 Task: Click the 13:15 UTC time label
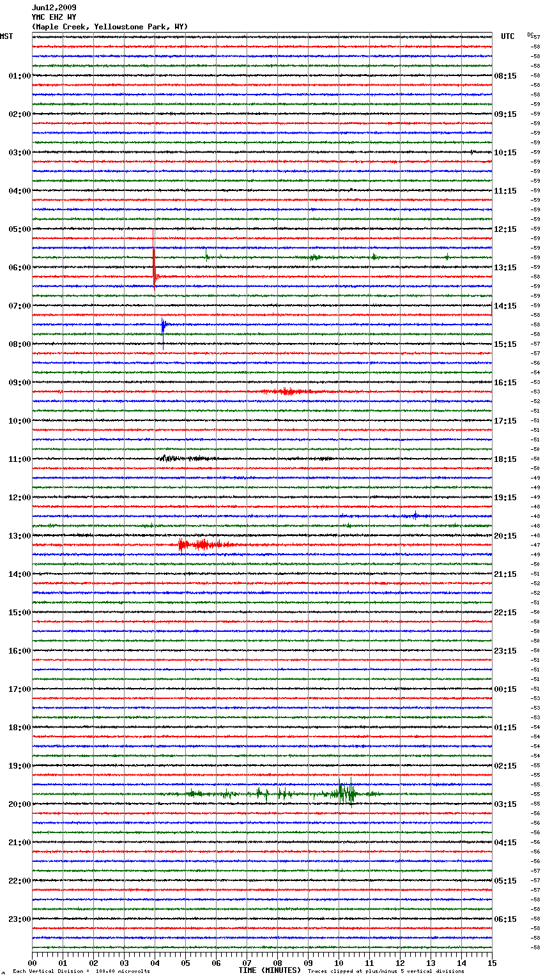[x=505, y=268]
